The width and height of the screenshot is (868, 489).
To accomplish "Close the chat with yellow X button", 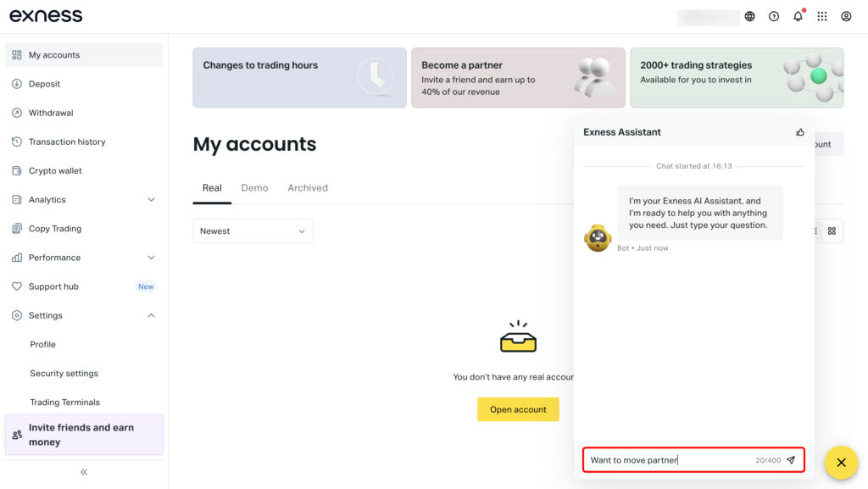I will 841,463.
